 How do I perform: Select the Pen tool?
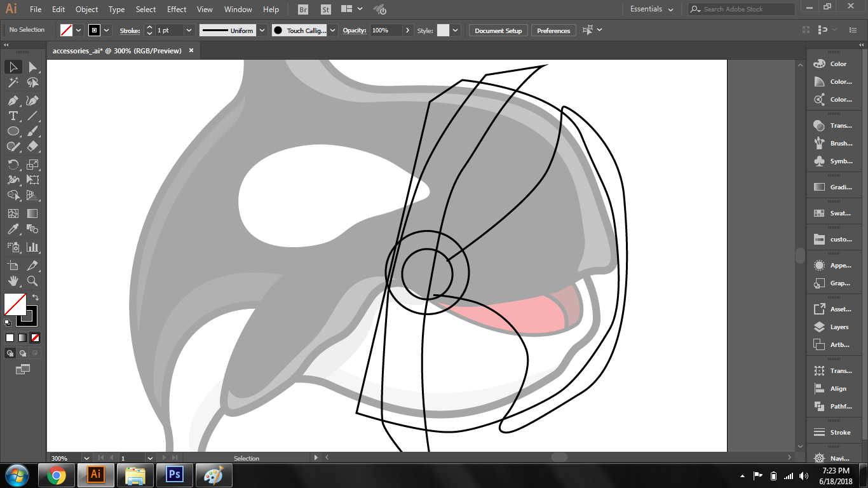click(x=13, y=100)
